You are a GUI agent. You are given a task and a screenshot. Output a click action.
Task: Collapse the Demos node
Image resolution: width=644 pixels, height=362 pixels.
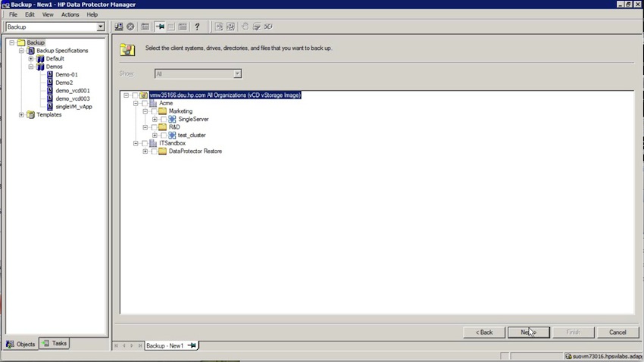tap(31, 67)
